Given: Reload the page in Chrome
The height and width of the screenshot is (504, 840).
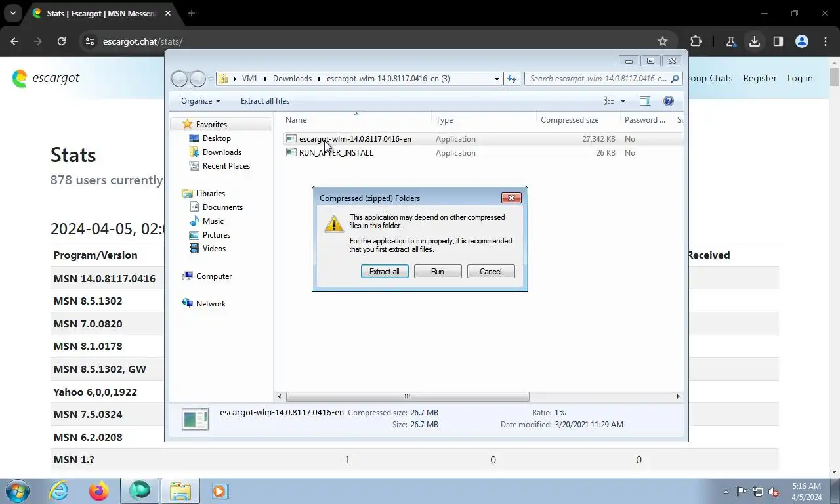Looking at the screenshot, I should pos(62,41).
